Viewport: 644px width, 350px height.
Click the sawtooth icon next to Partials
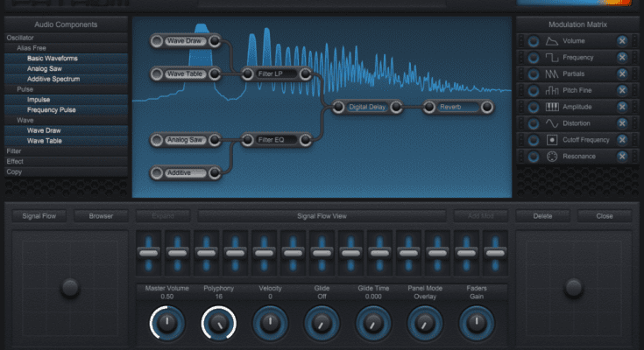coord(552,73)
